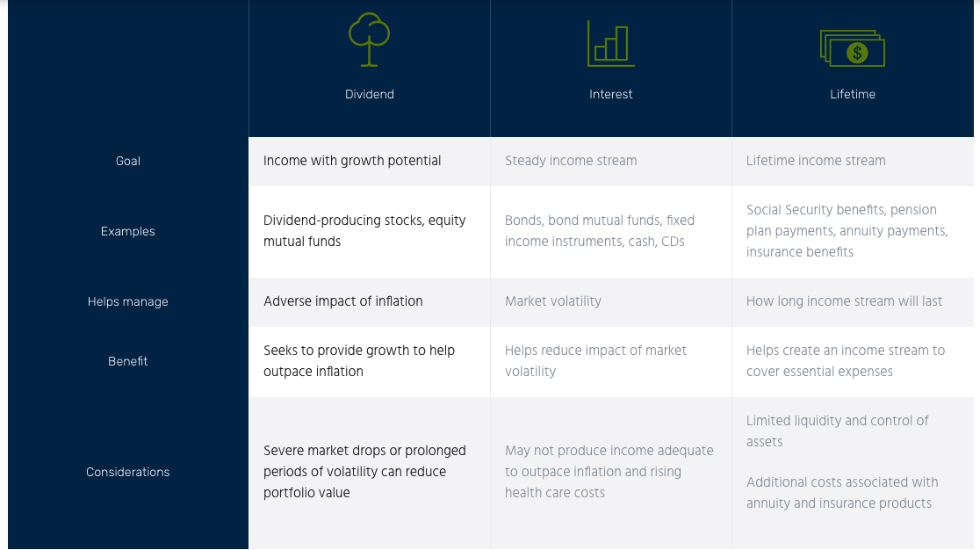Click the Helps manage row label
980x550 pixels.
[x=128, y=301]
